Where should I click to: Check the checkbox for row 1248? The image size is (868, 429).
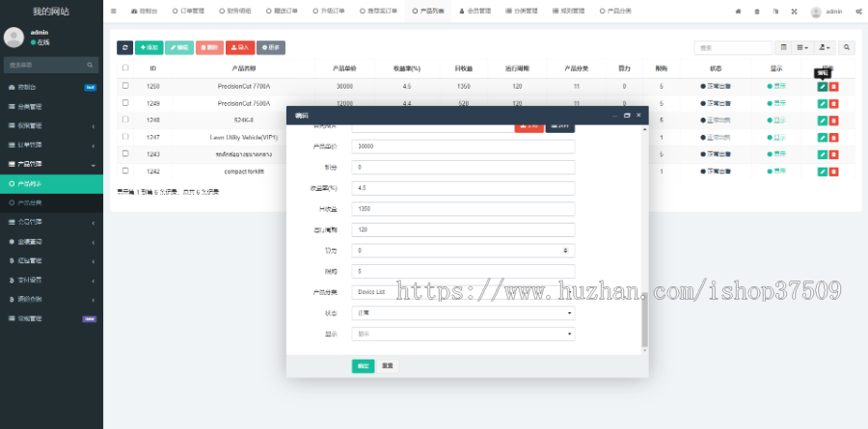click(x=125, y=119)
